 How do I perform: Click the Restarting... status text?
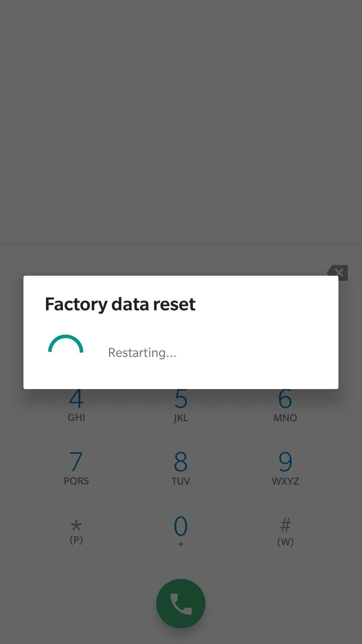click(142, 353)
